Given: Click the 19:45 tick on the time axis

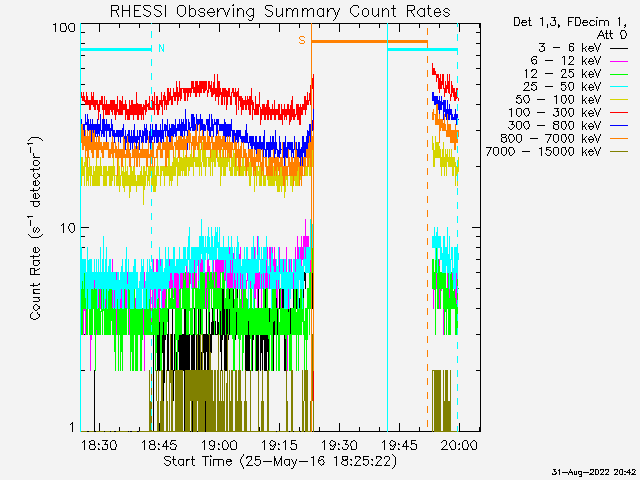Looking at the screenshot, I should click(x=399, y=445).
